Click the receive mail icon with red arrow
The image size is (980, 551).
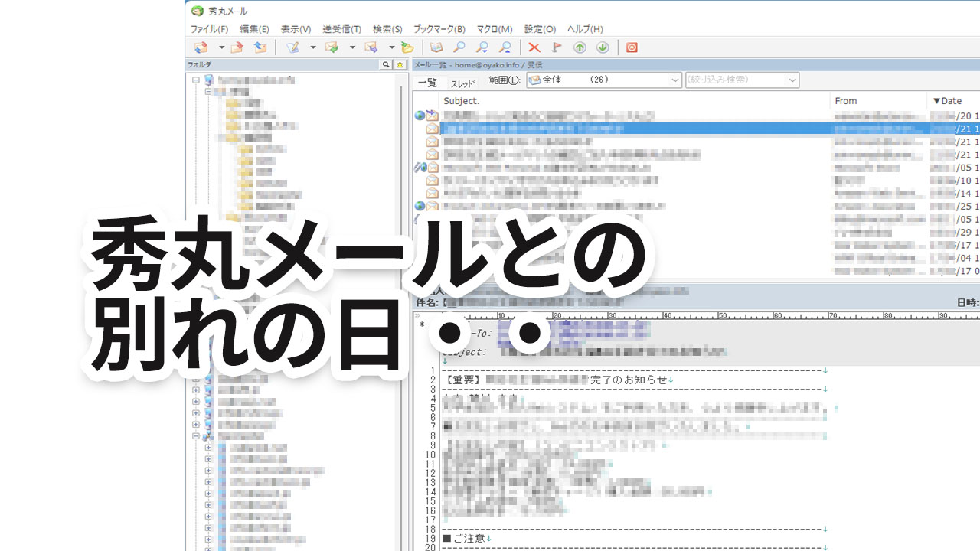tap(237, 47)
